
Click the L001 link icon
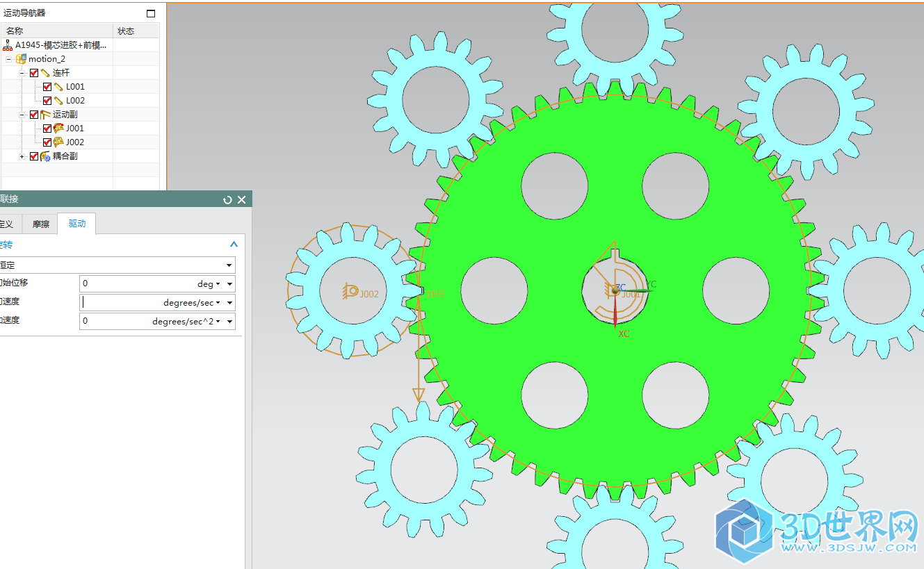(x=58, y=87)
